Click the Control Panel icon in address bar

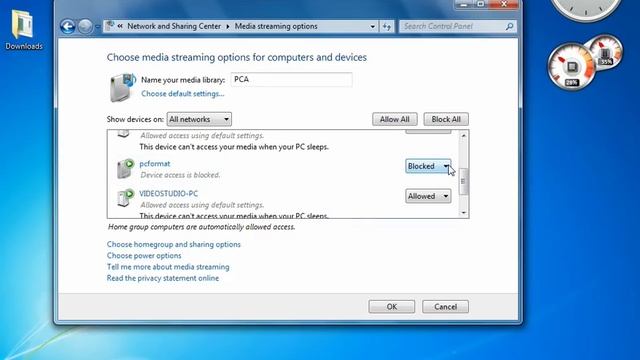click(x=110, y=26)
